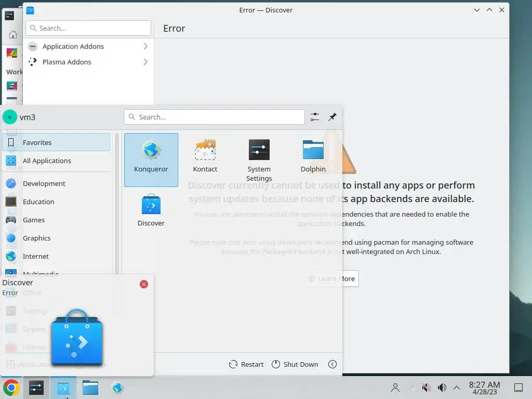The width and height of the screenshot is (532, 399).
Task: Open System Settings from Favorites grid
Action: coord(259,160)
